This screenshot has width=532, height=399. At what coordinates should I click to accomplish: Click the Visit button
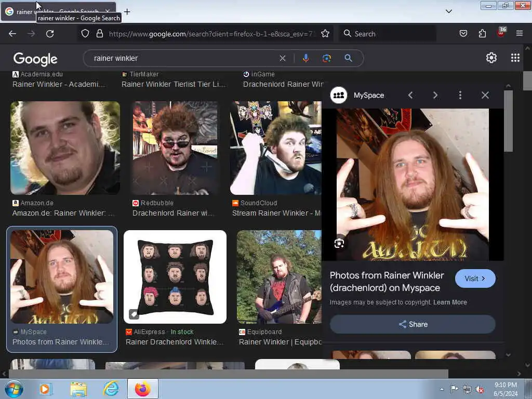click(x=475, y=278)
